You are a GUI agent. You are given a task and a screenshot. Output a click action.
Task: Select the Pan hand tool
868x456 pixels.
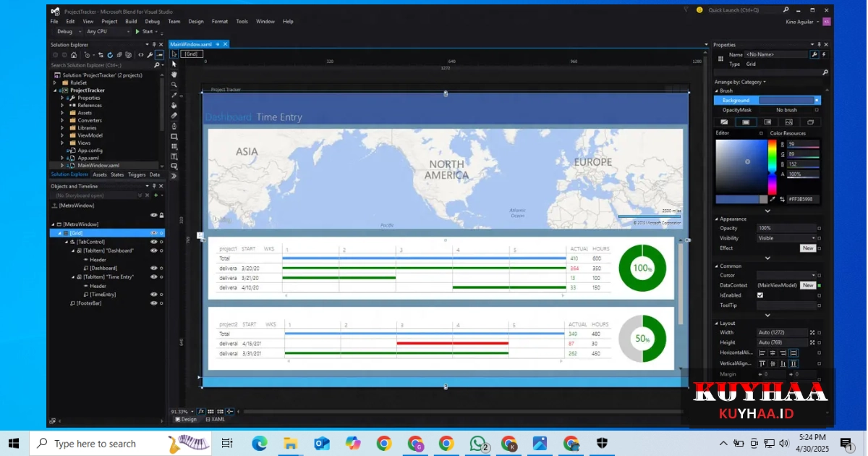pyautogui.click(x=174, y=74)
